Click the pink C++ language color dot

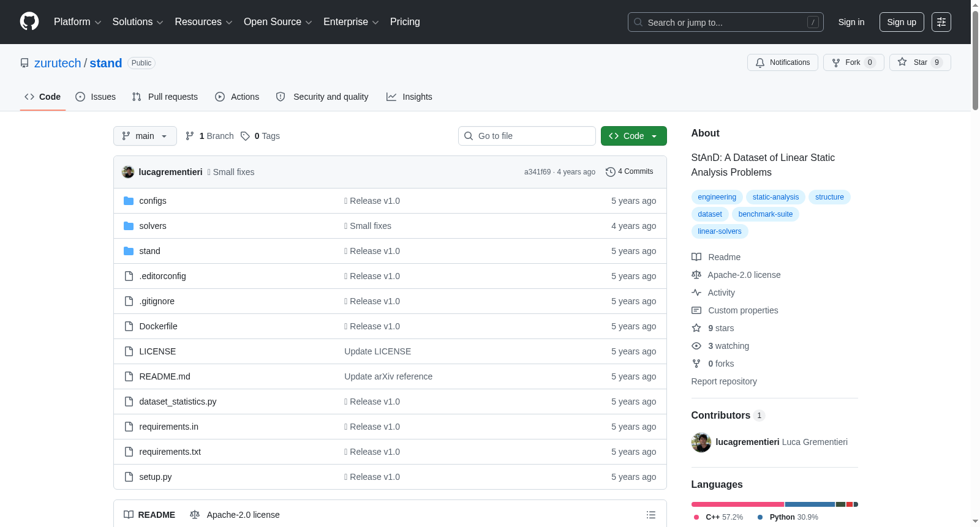696,517
